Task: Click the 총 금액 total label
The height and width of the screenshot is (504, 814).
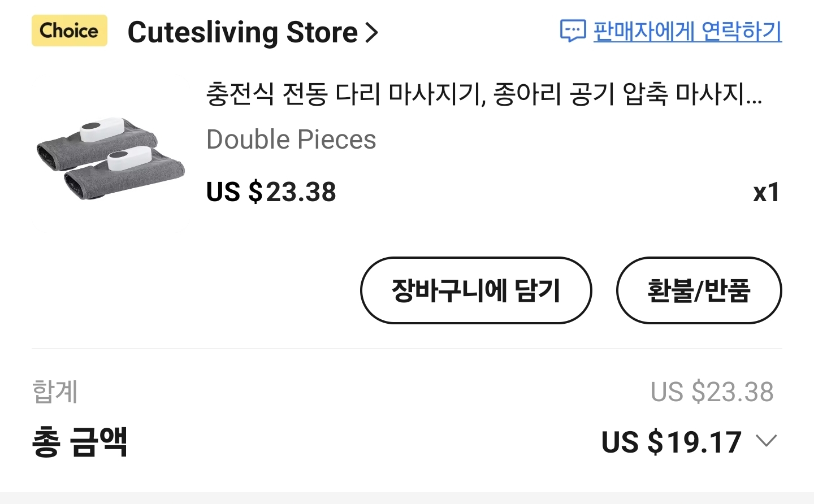Action: [x=80, y=442]
